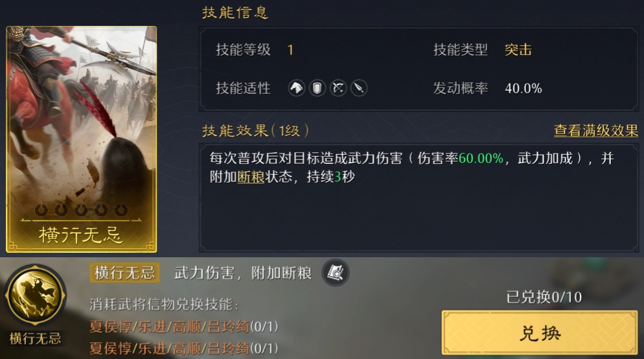This screenshot has height=359, width=644.
Task: Select the first star slot on skill card
Action: (x=41, y=211)
